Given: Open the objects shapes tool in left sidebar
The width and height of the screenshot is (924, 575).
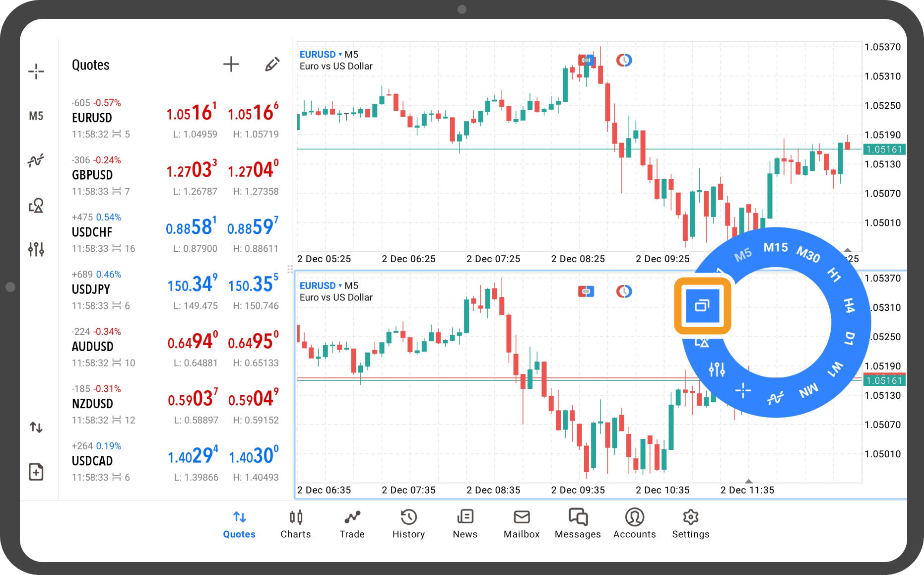Looking at the screenshot, I should click(x=36, y=205).
